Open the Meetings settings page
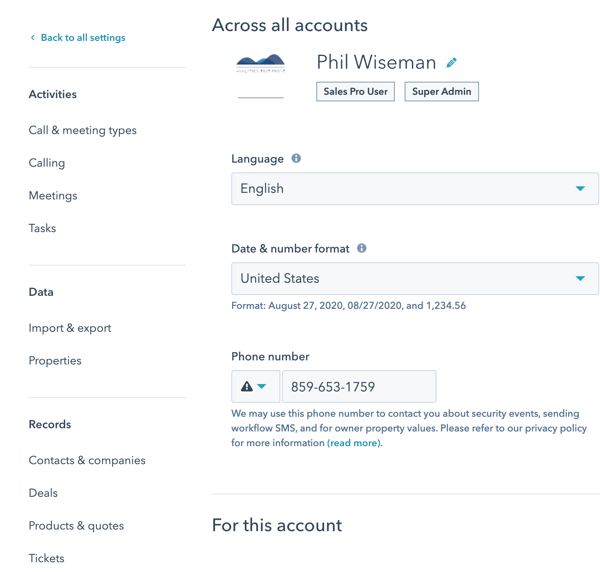This screenshot has width=600, height=572. click(x=53, y=196)
